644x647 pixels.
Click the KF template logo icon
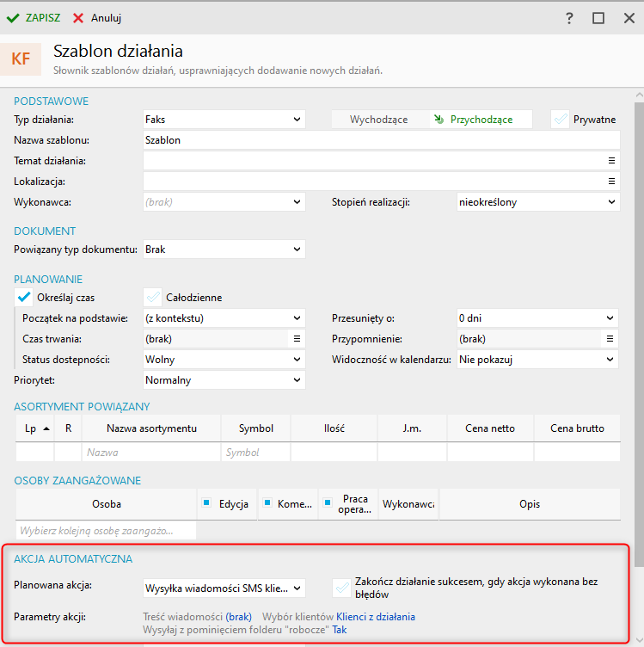[x=21, y=59]
